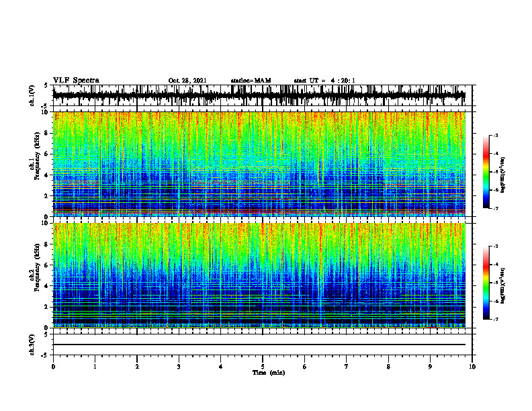532x411 pixels.
Task: Select the date text "Oct. 28, 2021"
Action: (x=187, y=81)
